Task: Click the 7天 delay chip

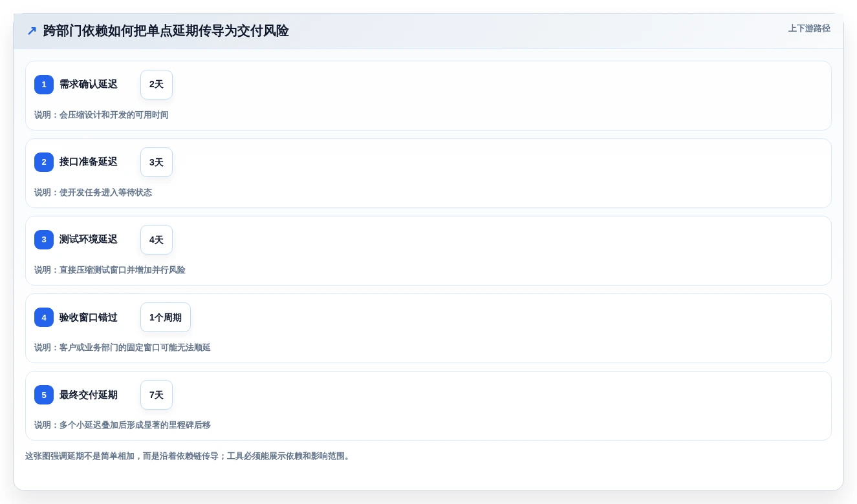Action: point(157,395)
